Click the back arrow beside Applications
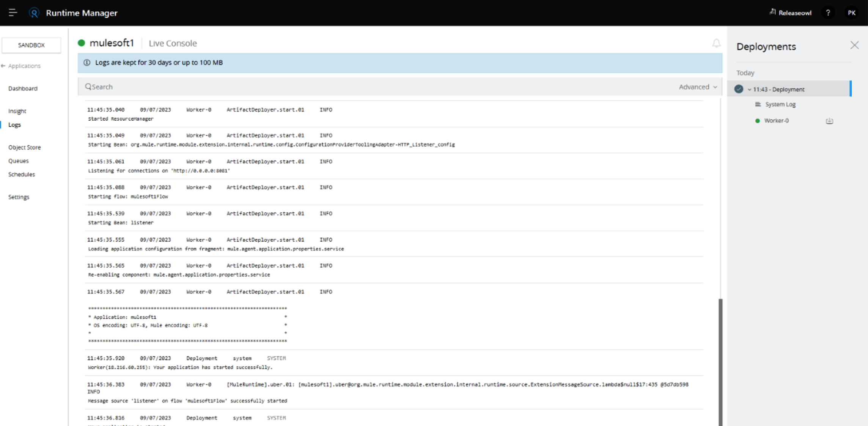 point(3,66)
